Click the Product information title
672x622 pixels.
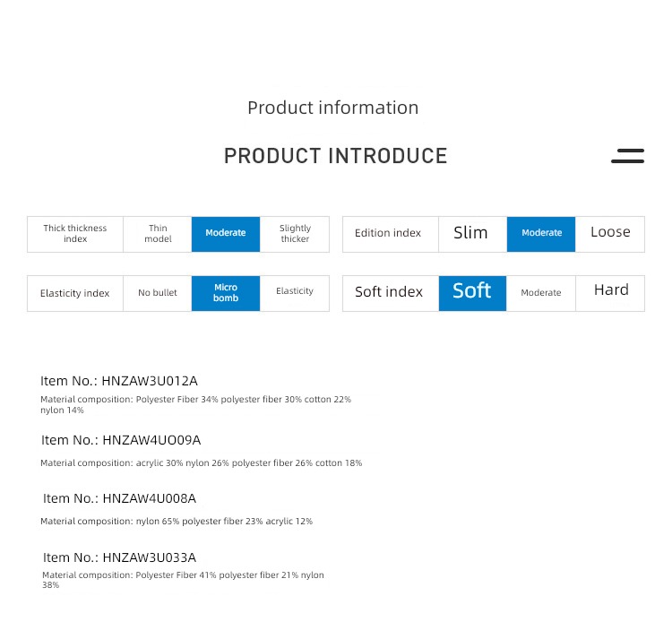tap(333, 108)
